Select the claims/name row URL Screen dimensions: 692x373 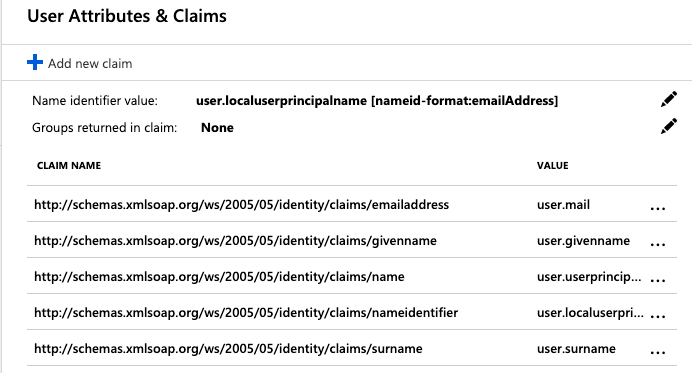(x=219, y=277)
